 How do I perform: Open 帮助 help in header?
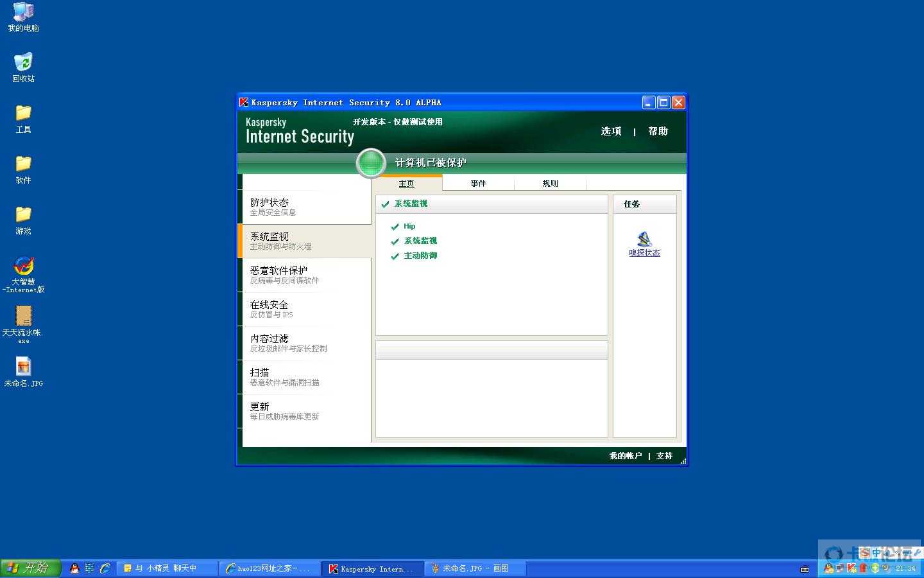click(658, 131)
